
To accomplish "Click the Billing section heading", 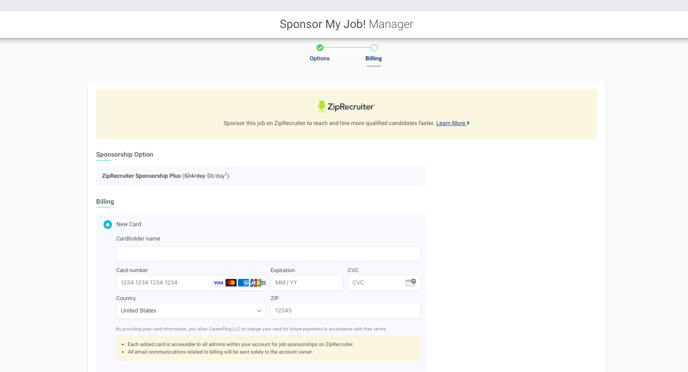I will tap(105, 202).
